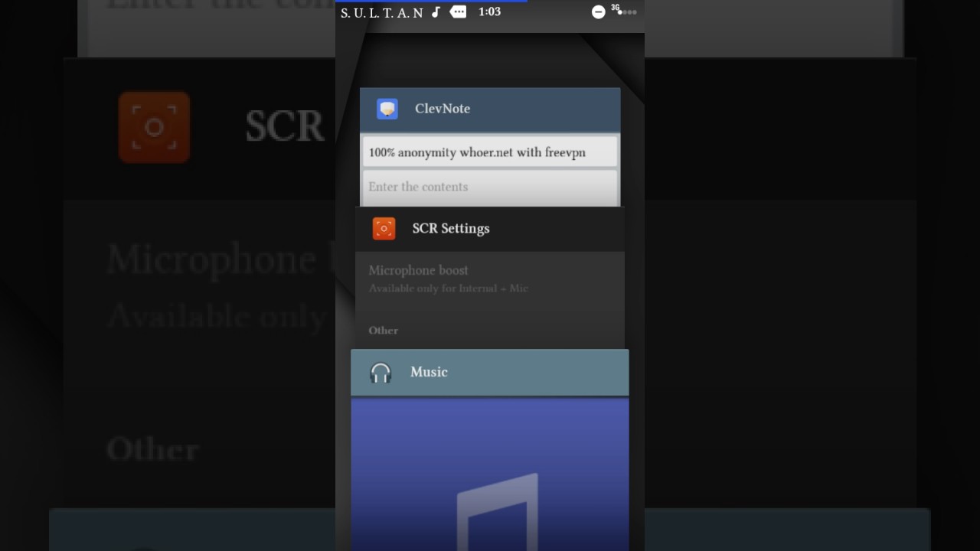Screen dimensions: 980x551
Task: Tap the 1:03 clock in status bar
Action: [x=489, y=11]
